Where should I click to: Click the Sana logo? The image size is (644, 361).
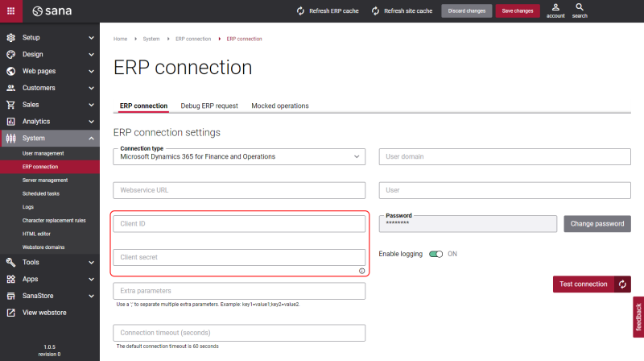click(52, 11)
